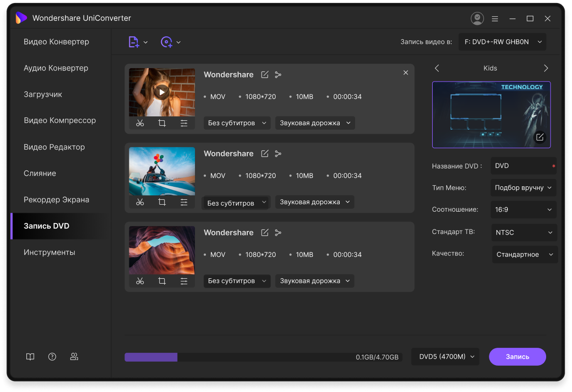This screenshot has height=392, width=572.
Task: Go to Видео Конвертер in sidebar
Action: pyautogui.click(x=57, y=42)
